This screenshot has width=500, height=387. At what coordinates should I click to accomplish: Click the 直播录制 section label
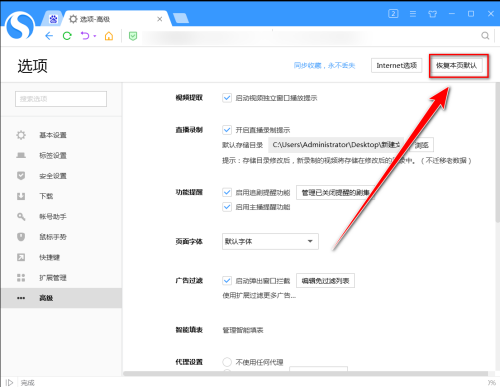189,130
